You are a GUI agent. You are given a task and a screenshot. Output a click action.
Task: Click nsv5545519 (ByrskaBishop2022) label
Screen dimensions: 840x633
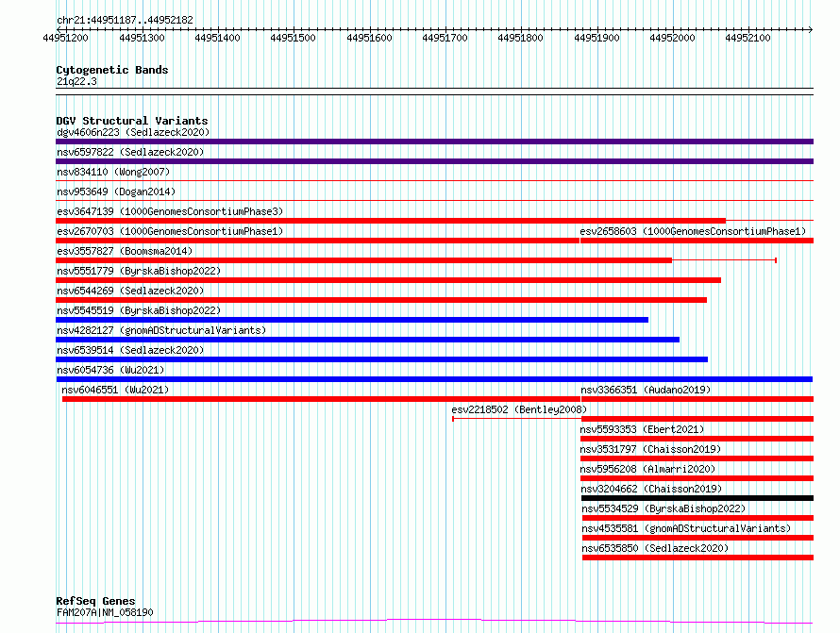(x=139, y=310)
